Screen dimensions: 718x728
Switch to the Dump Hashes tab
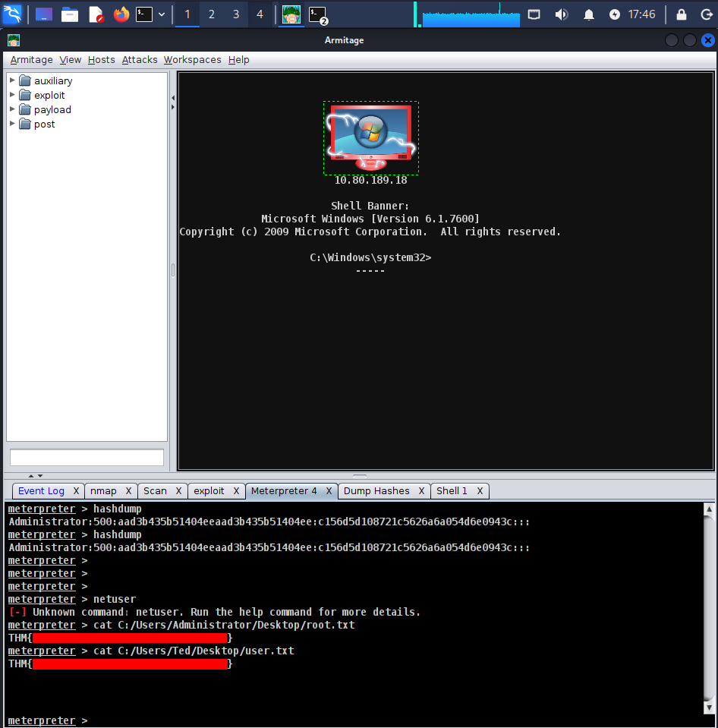pos(376,490)
